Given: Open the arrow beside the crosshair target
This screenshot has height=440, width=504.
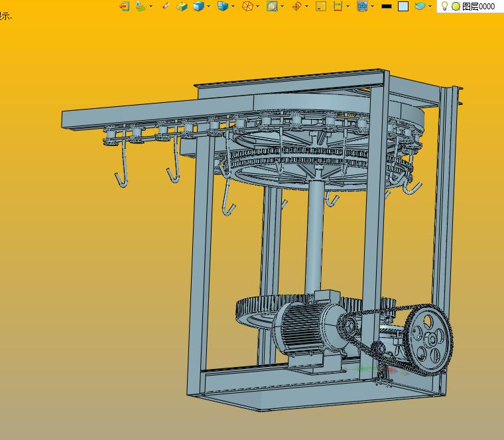Looking at the screenshot, I should [306, 7].
